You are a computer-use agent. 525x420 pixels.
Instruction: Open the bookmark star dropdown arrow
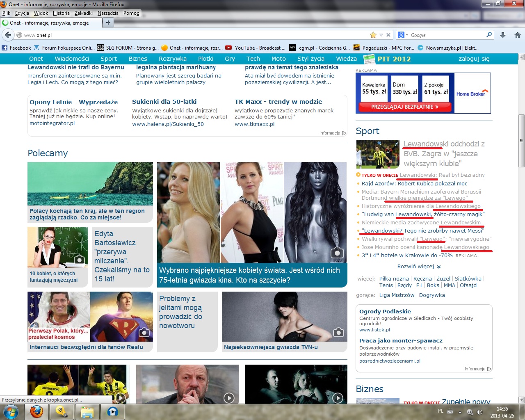[x=381, y=35]
